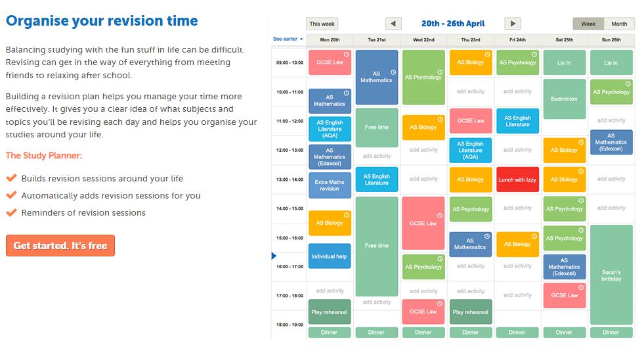Select red Lunch with Izzy block
The width and height of the screenshot is (644, 353).
pyautogui.click(x=517, y=179)
